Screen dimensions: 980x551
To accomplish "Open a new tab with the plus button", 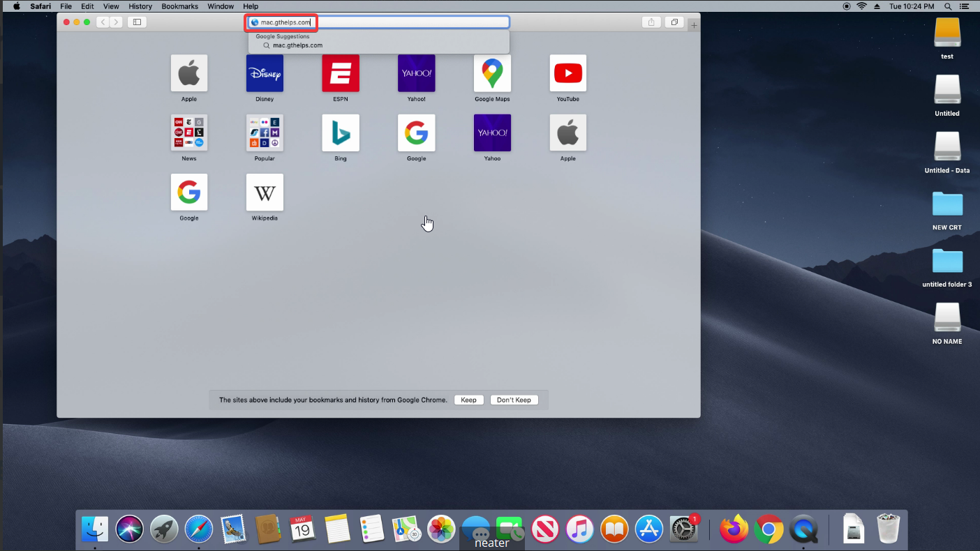I will click(x=694, y=25).
